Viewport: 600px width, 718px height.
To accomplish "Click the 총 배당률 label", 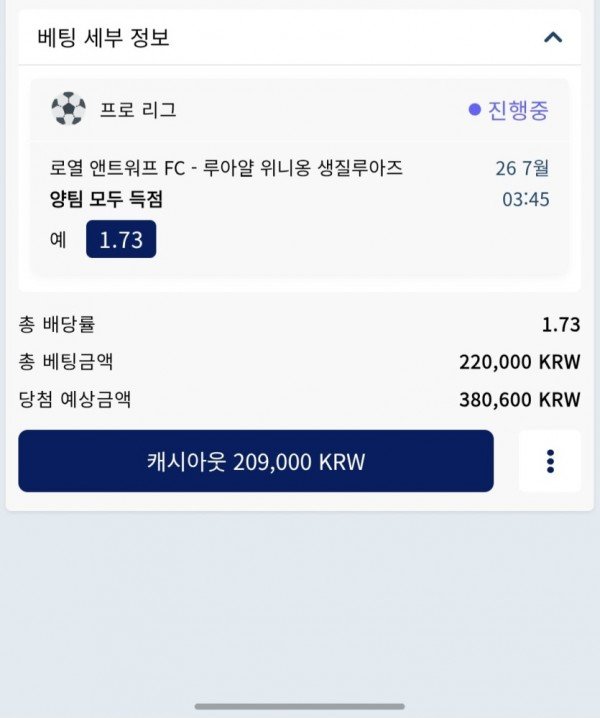I will (57, 324).
